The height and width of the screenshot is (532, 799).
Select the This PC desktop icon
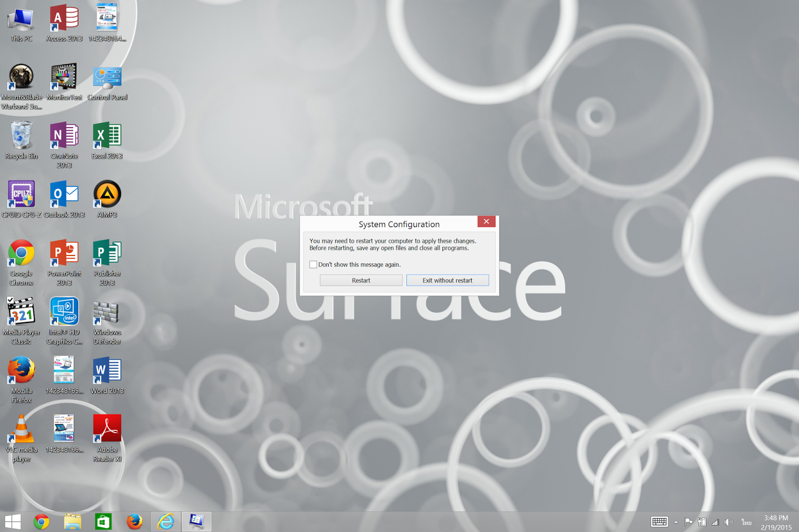(21, 23)
